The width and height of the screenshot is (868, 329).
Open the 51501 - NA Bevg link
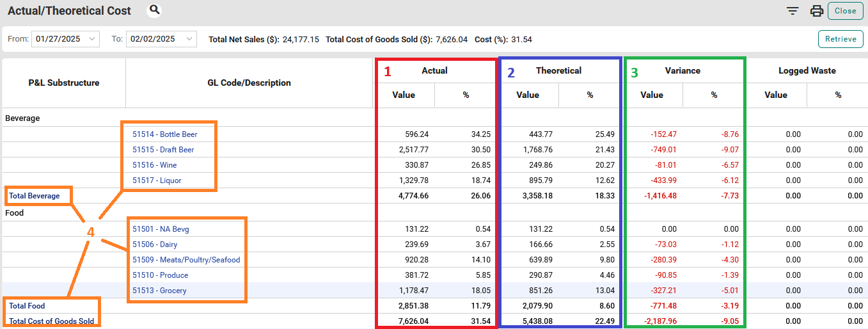[161, 229]
